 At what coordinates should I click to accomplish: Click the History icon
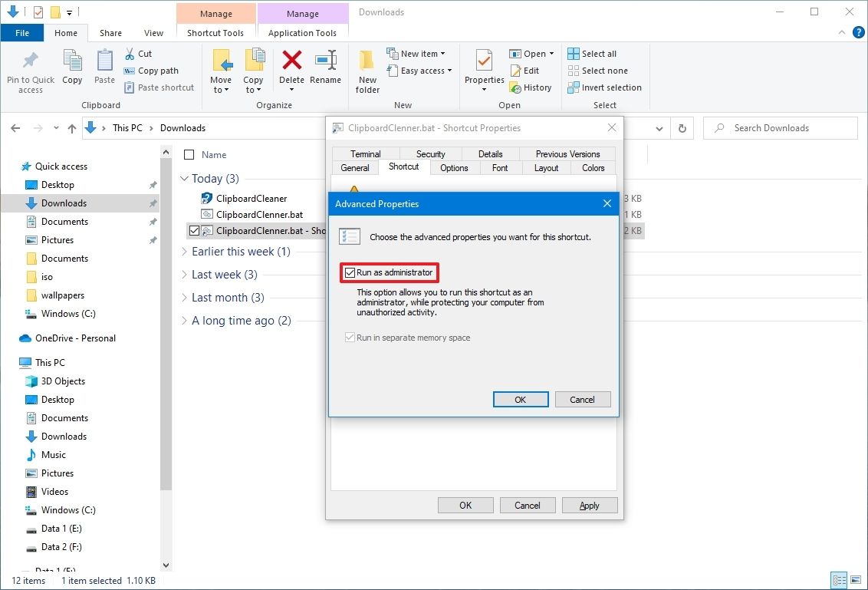coord(531,87)
